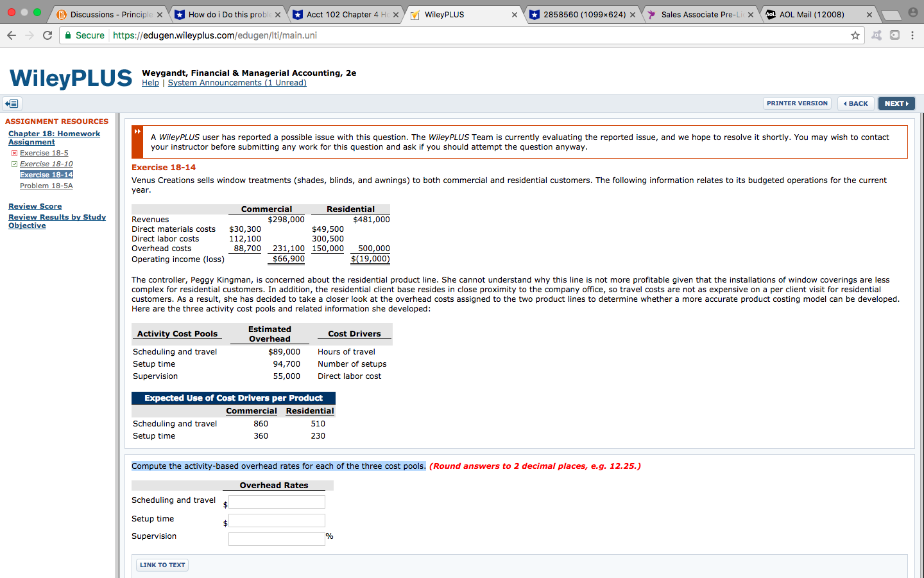Click the $89,000 estimated overhead value
The height and width of the screenshot is (578, 924).
point(284,352)
